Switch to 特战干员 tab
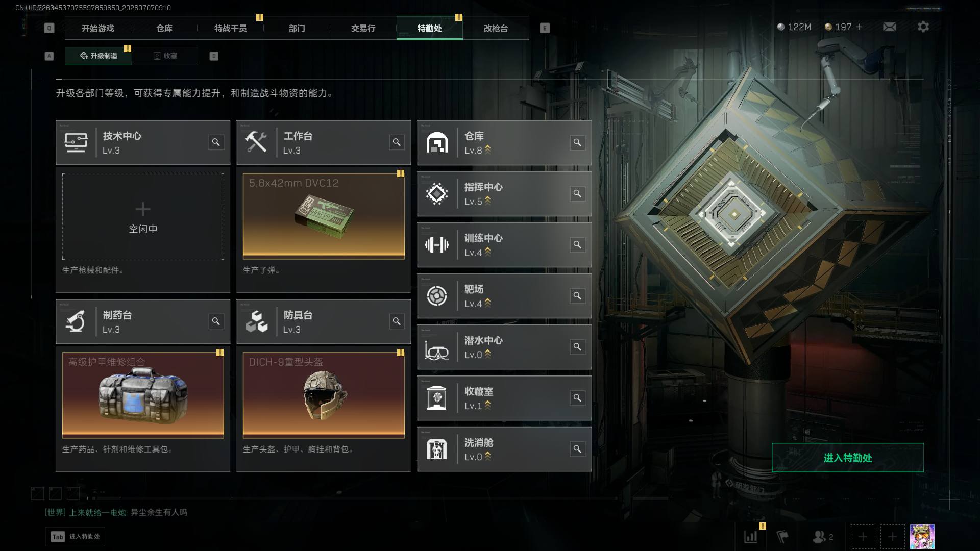980x551 pixels. click(x=230, y=28)
